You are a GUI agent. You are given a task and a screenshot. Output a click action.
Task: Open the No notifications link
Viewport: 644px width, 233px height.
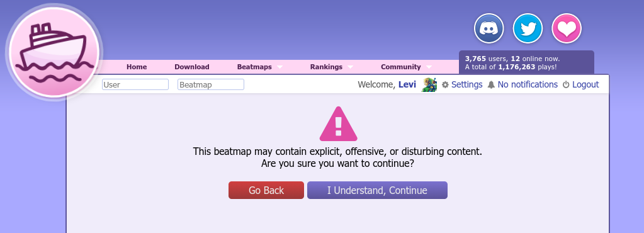pyautogui.click(x=528, y=84)
